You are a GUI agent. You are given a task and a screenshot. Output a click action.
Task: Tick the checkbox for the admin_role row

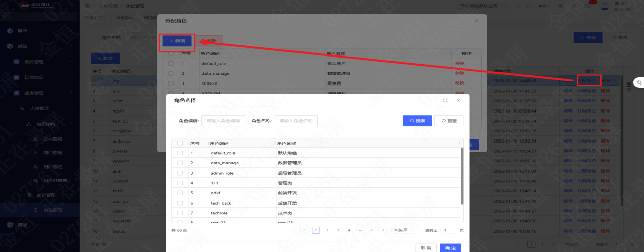[x=180, y=173]
